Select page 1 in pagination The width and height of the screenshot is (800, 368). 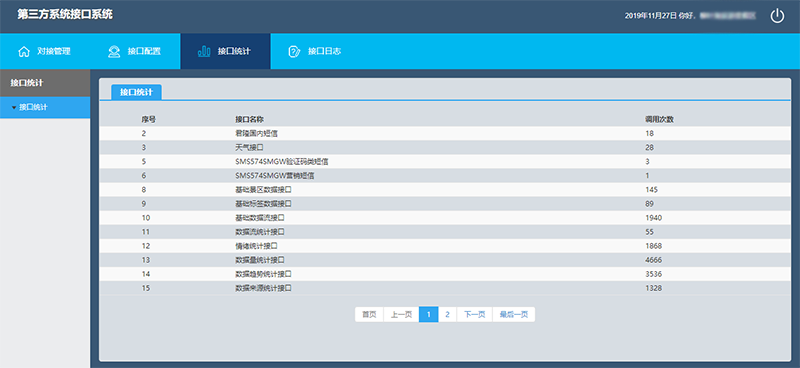tap(429, 314)
